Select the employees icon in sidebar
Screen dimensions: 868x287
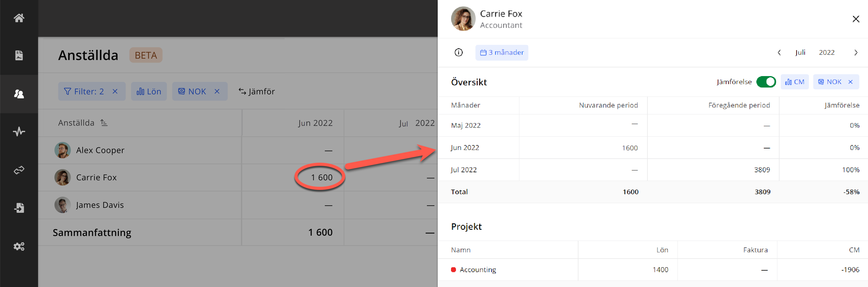click(19, 94)
